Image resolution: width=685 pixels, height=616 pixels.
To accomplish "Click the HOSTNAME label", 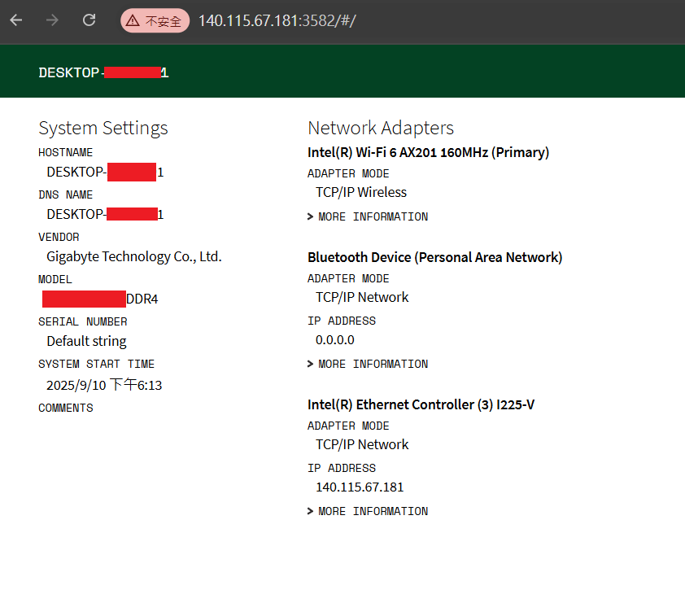I will 66,152.
